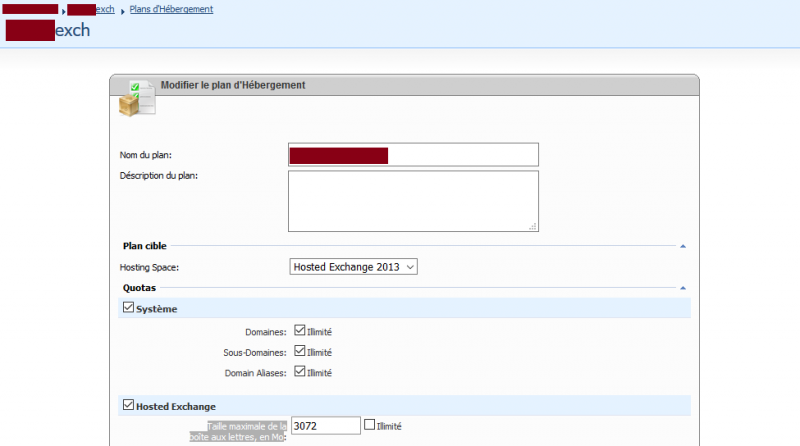The image size is (800, 446).
Task: Click the first breadcrumb separator arrow
Action: pos(63,11)
